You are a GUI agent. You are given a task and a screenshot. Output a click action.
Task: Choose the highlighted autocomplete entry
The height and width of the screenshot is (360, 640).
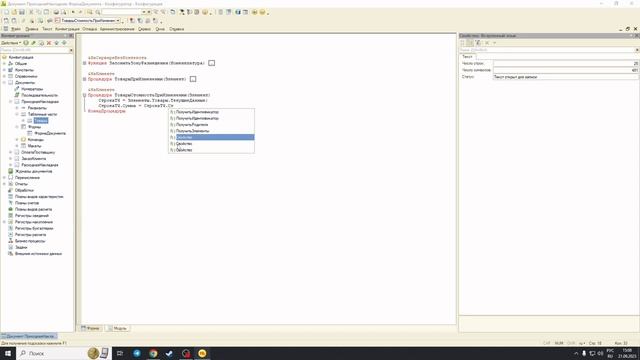tap(211, 137)
